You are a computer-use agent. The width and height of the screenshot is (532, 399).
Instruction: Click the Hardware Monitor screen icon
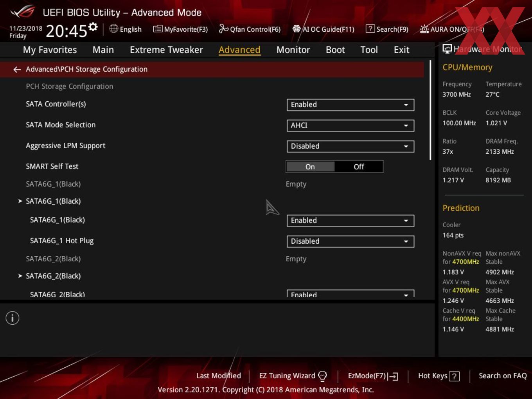447,49
